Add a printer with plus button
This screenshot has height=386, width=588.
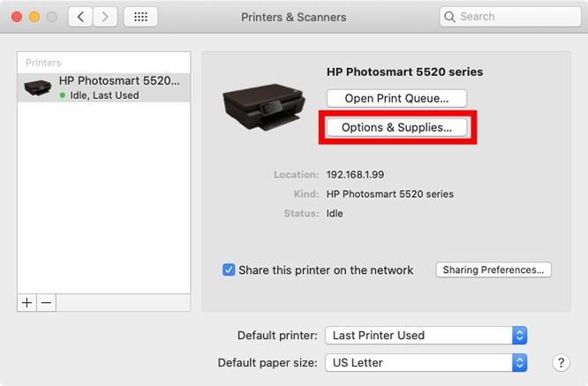click(x=27, y=302)
